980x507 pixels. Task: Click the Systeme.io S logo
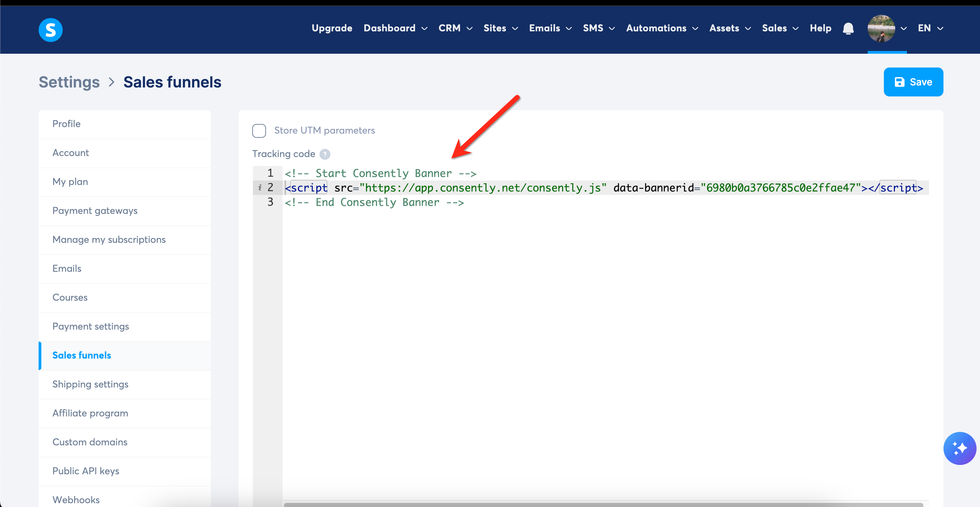[x=51, y=30]
